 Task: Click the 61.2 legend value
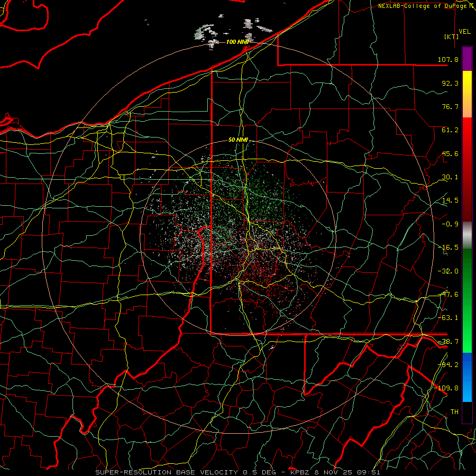coord(450,130)
